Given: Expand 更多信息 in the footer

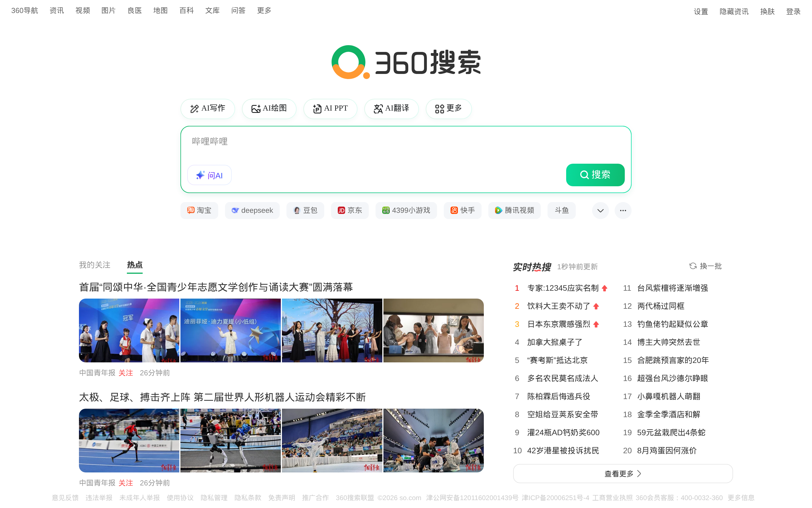Looking at the screenshot, I should [741, 498].
